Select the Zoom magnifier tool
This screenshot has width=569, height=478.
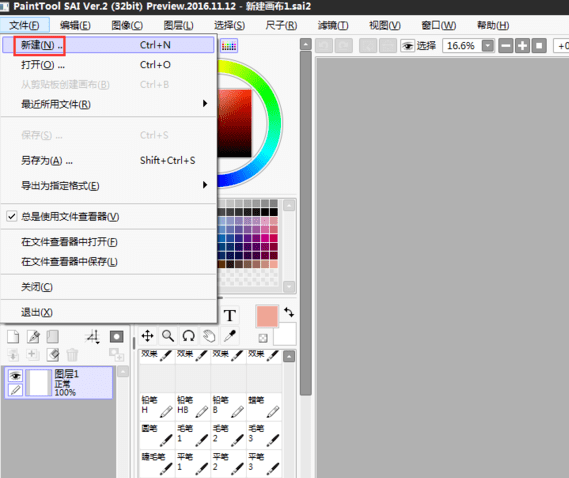click(168, 336)
